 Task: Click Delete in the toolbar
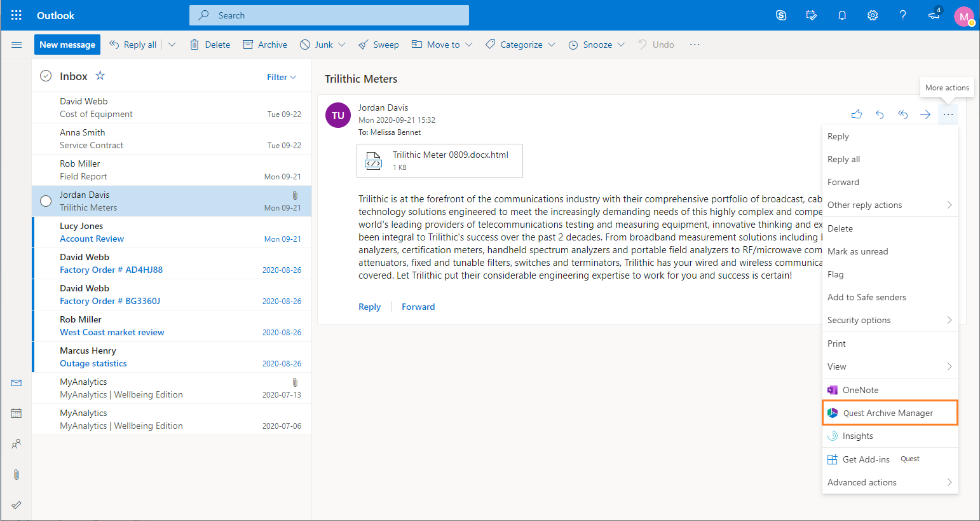pyautogui.click(x=210, y=45)
